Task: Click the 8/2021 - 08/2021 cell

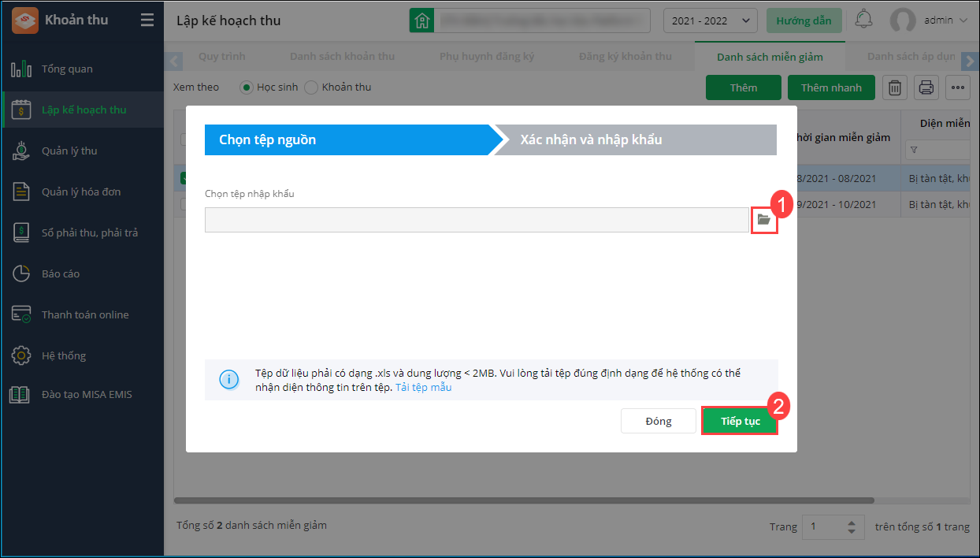Action: pos(837,179)
